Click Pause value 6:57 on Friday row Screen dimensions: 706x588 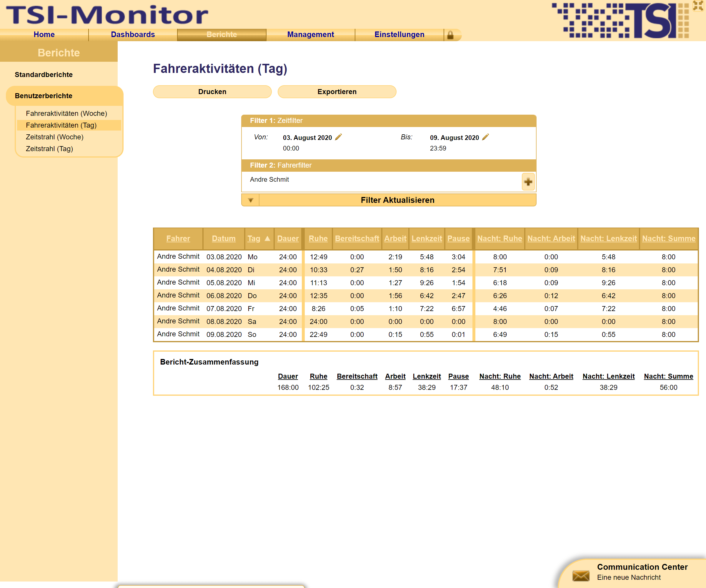(x=459, y=308)
